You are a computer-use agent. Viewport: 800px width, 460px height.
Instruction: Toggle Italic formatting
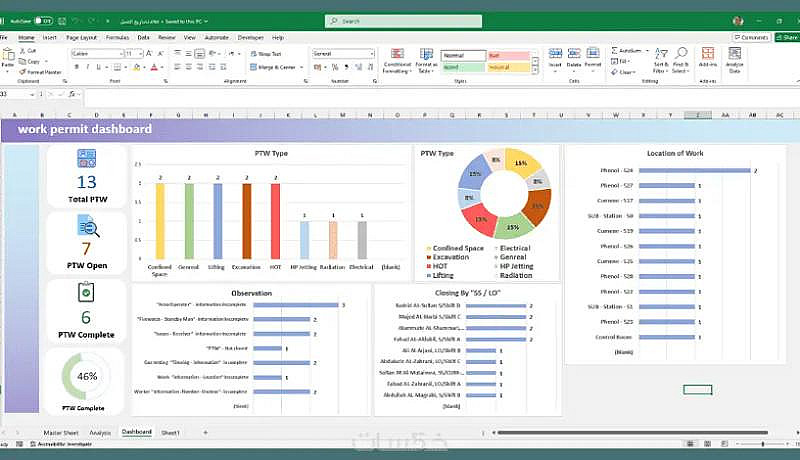[88, 67]
